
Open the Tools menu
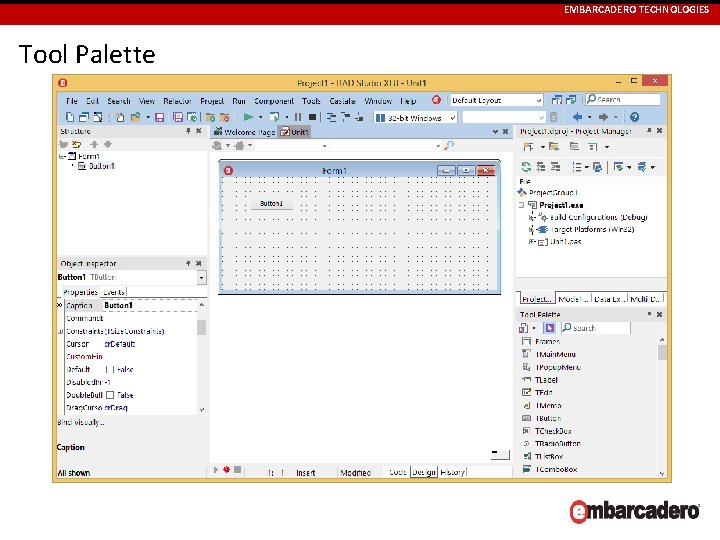[311, 101]
